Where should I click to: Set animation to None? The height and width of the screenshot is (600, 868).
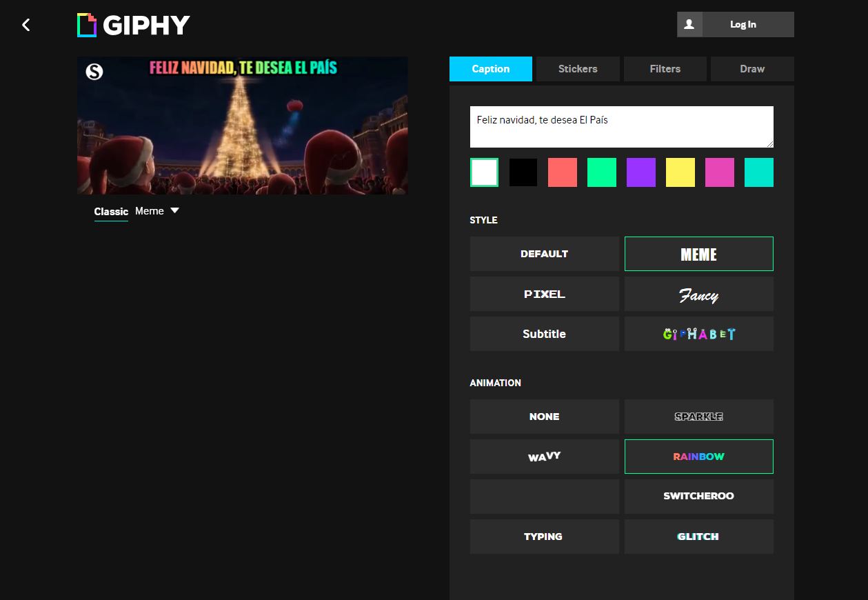(x=545, y=417)
